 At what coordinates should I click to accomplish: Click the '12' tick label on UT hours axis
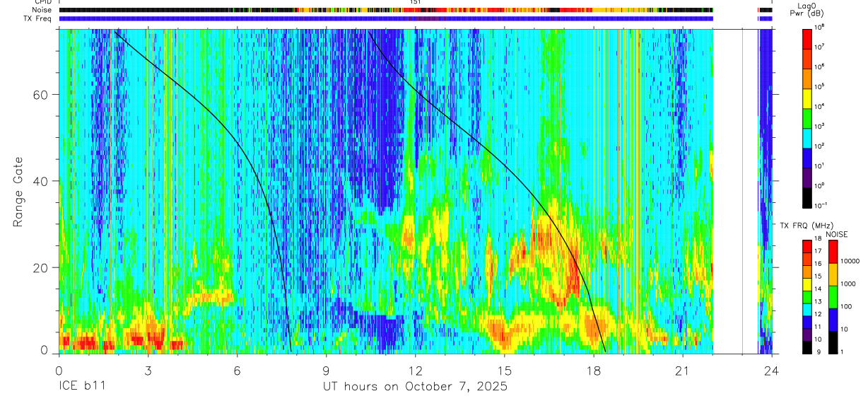coord(416,369)
